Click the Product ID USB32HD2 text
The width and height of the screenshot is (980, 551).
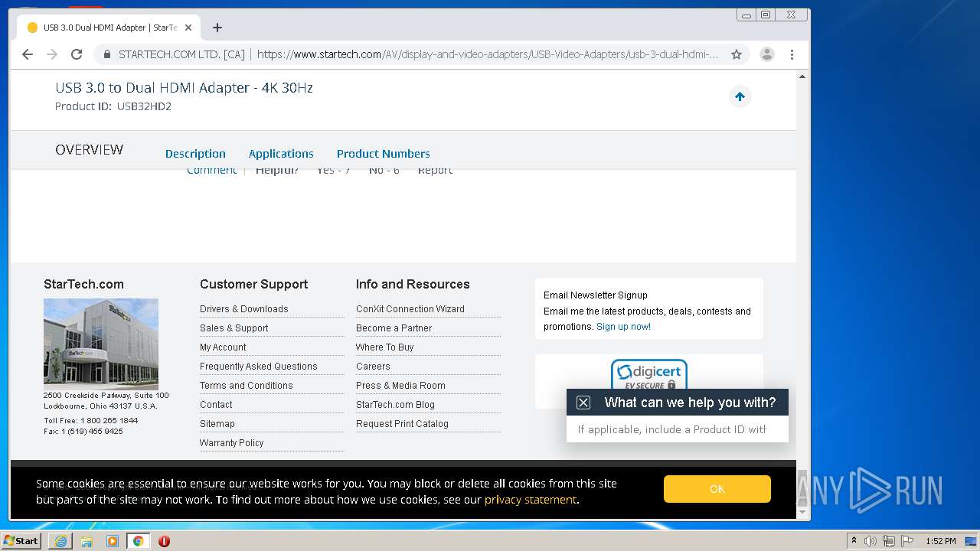coord(113,106)
